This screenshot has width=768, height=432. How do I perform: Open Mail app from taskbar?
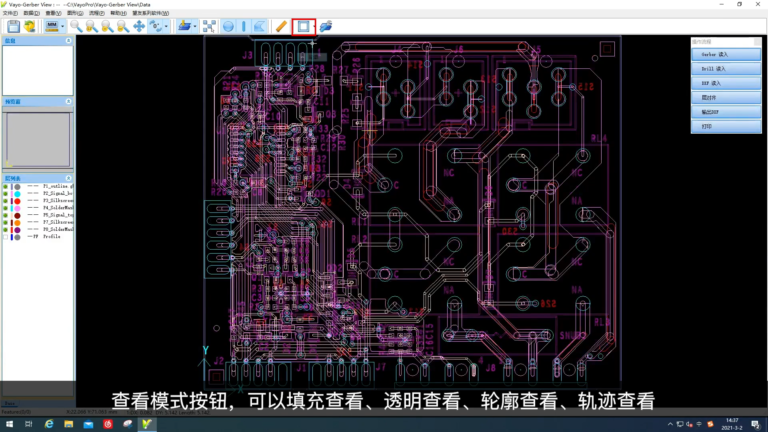click(x=88, y=424)
